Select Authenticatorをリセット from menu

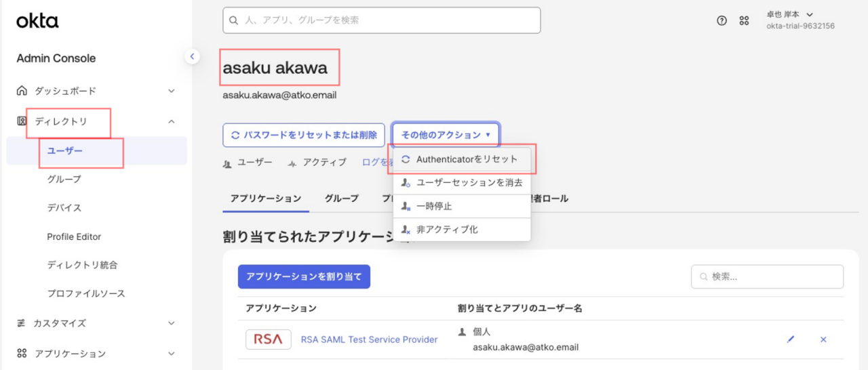(467, 159)
